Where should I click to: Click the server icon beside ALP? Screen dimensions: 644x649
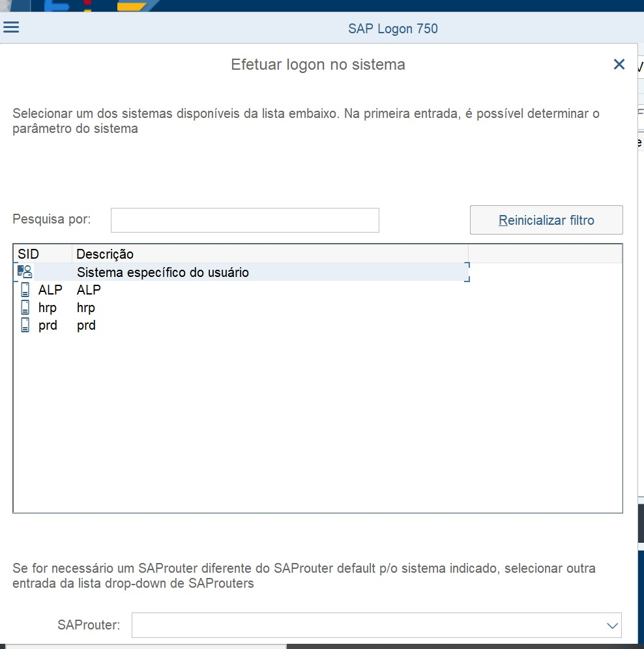click(25, 290)
